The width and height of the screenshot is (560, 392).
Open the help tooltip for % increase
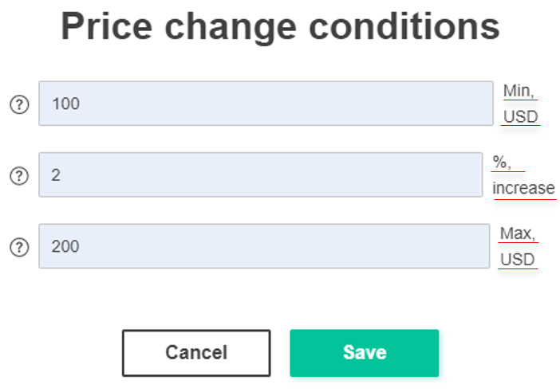tap(19, 176)
